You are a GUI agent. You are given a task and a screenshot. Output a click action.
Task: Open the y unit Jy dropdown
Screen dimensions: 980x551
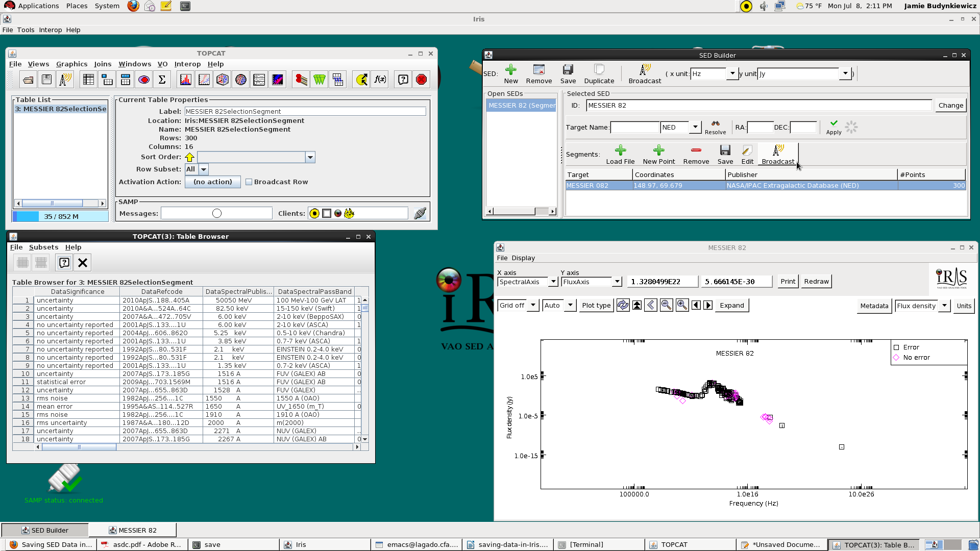pos(845,73)
